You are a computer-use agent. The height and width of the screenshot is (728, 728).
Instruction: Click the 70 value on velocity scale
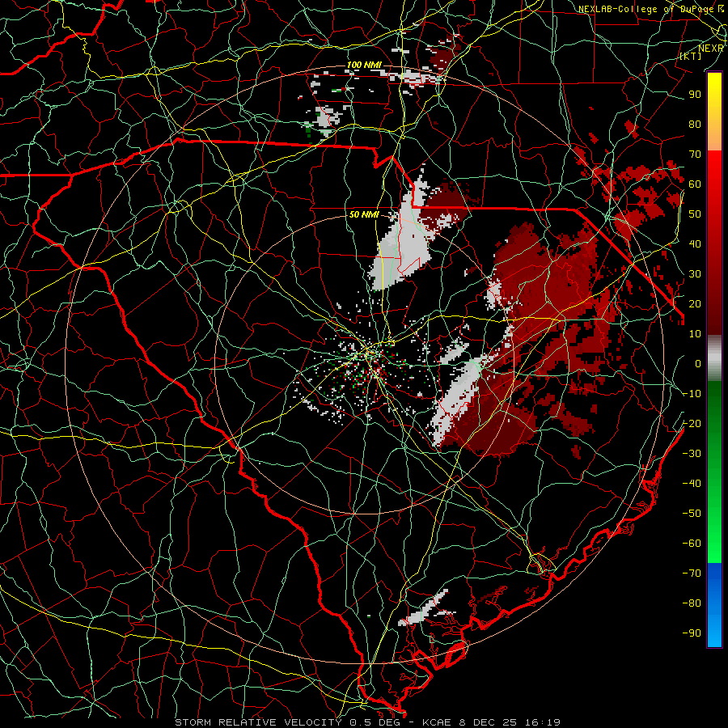click(695, 154)
